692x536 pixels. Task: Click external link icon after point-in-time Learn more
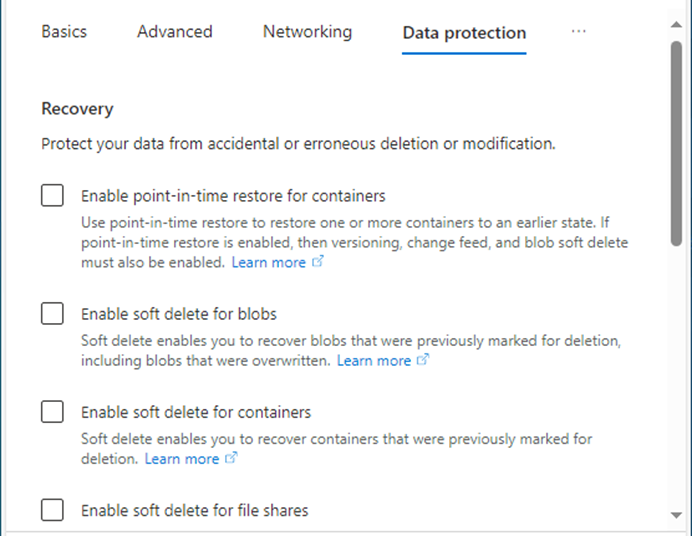click(318, 262)
